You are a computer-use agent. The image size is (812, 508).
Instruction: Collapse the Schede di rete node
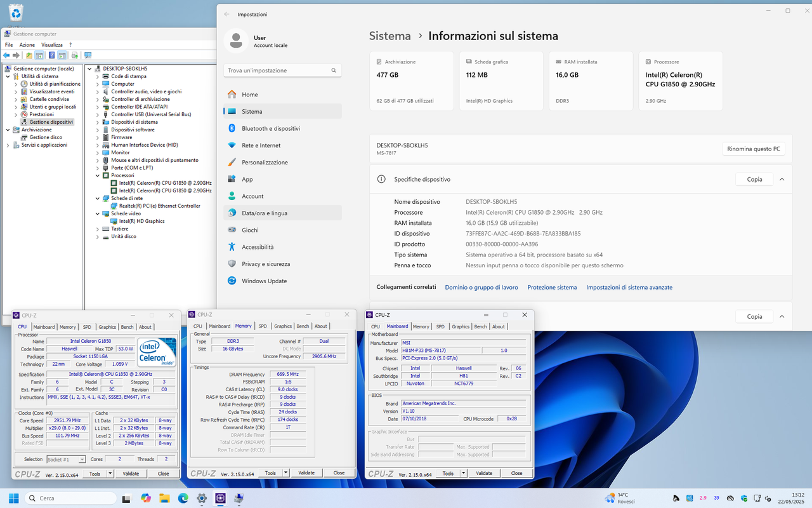tap(98, 198)
